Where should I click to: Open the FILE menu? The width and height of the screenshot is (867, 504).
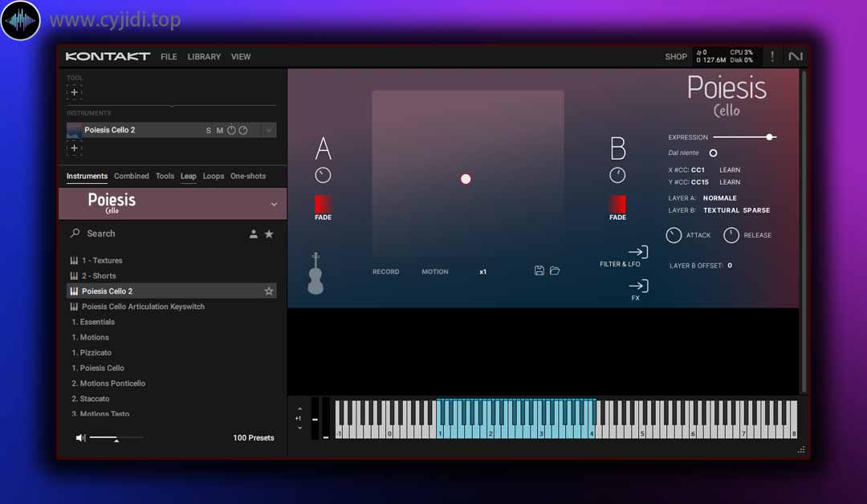(x=169, y=57)
